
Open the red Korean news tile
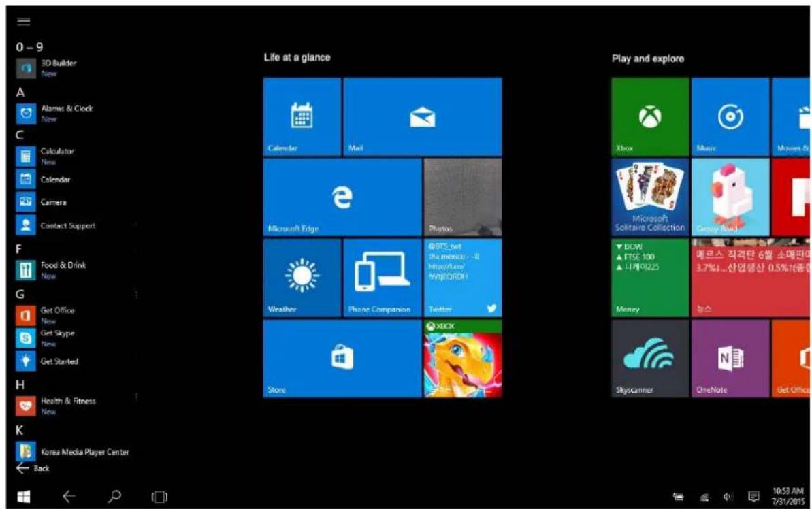751,278
